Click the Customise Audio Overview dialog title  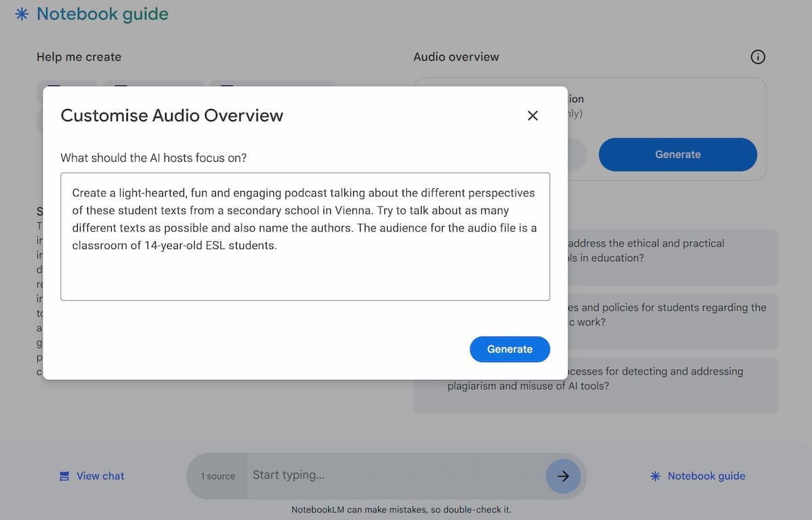(x=172, y=116)
